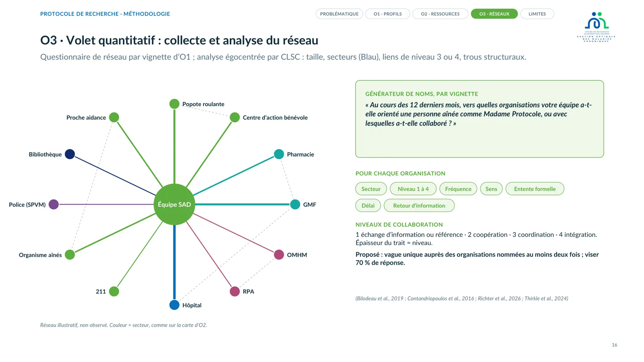The image size is (644, 362).
Task: Select the Proche aidance node
Action: click(x=114, y=117)
